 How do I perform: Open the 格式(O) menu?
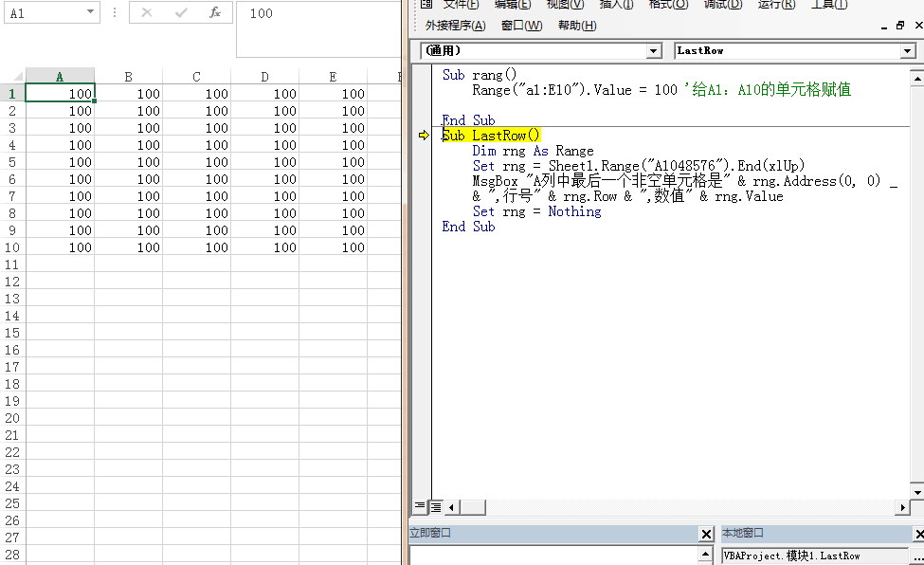(x=668, y=4)
